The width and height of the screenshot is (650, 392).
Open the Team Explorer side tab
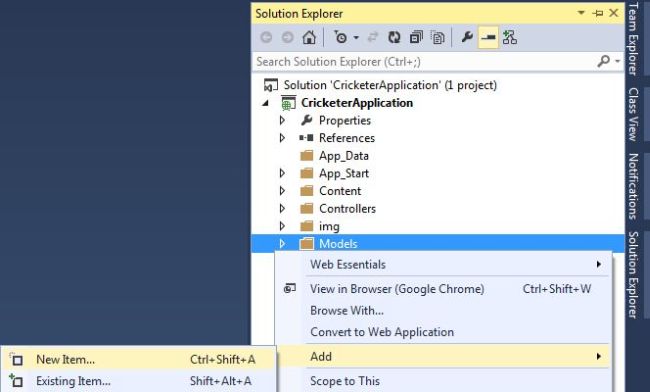633,38
